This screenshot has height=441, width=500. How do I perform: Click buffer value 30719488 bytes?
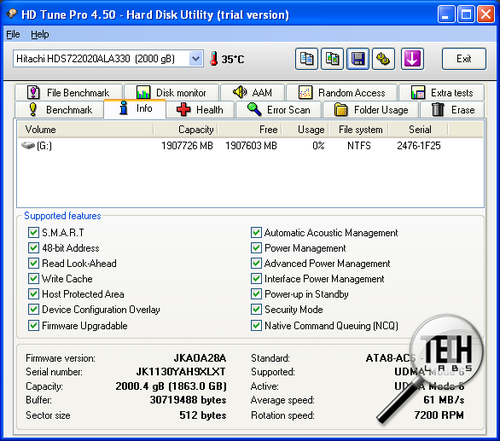point(188,400)
